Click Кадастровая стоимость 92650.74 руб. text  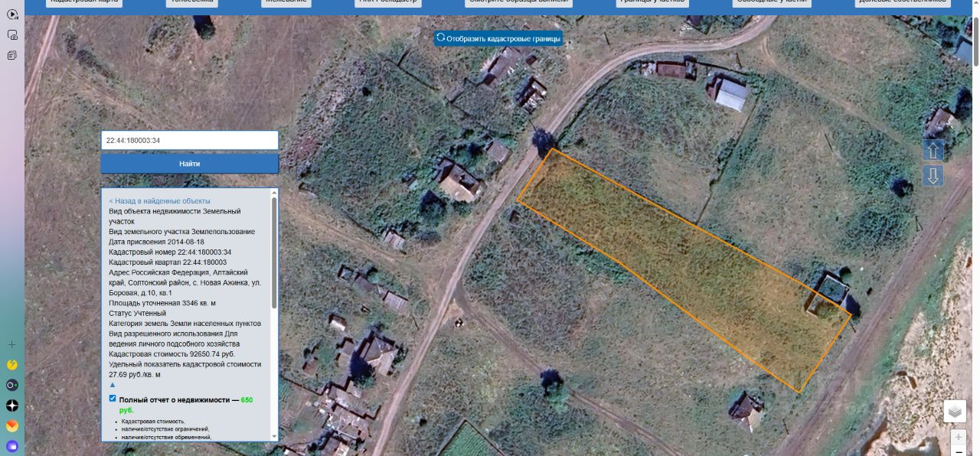pyautogui.click(x=171, y=355)
